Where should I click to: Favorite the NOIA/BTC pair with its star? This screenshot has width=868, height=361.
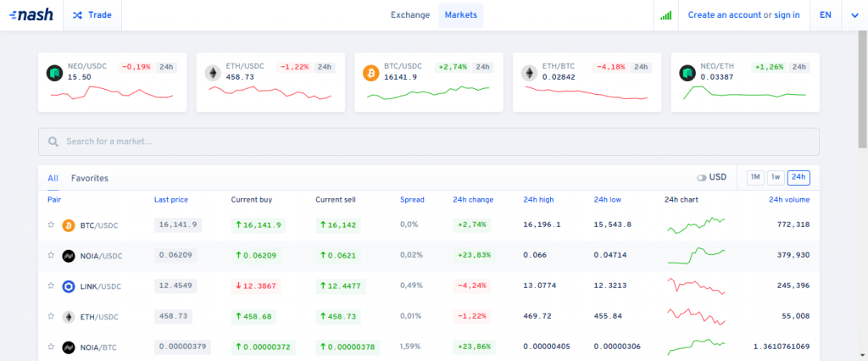pos(50,347)
